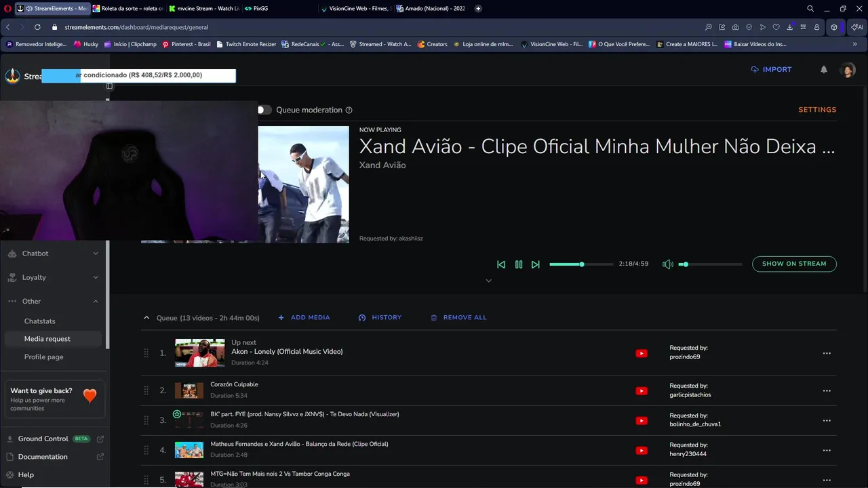Click YouTube icon on Akon - Lonely row
Screen dimensions: 868x488
coord(642,353)
